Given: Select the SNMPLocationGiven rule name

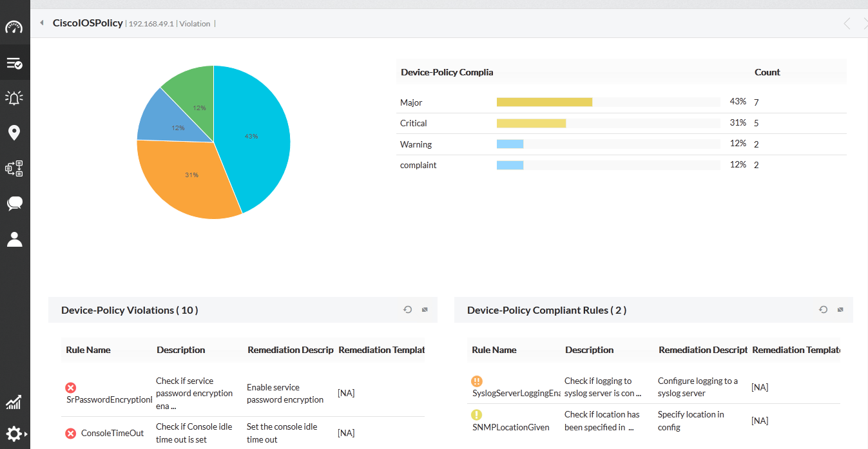Looking at the screenshot, I should click(511, 427).
